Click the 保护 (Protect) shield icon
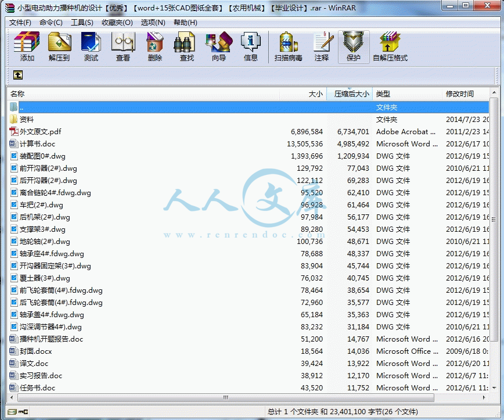 (353, 42)
